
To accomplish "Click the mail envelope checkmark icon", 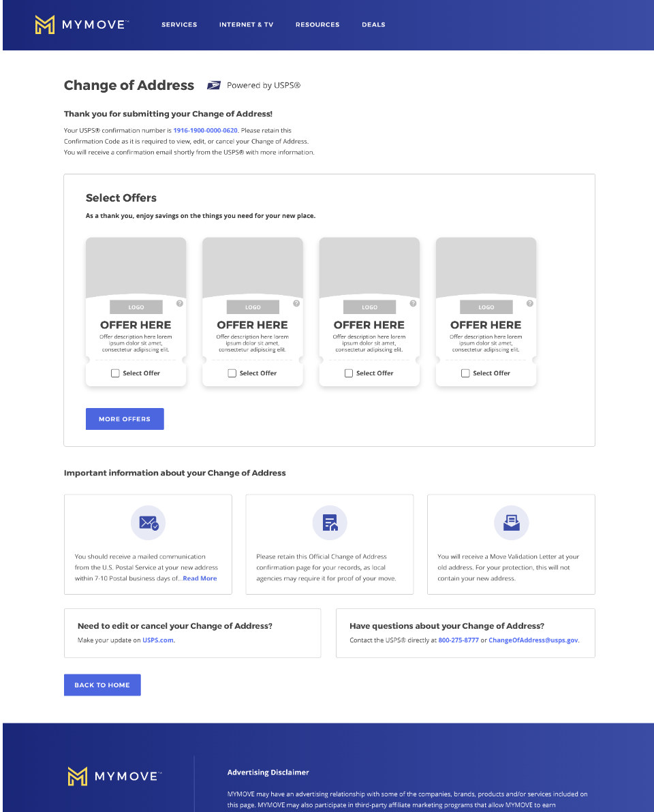I will click(x=148, y=523).
